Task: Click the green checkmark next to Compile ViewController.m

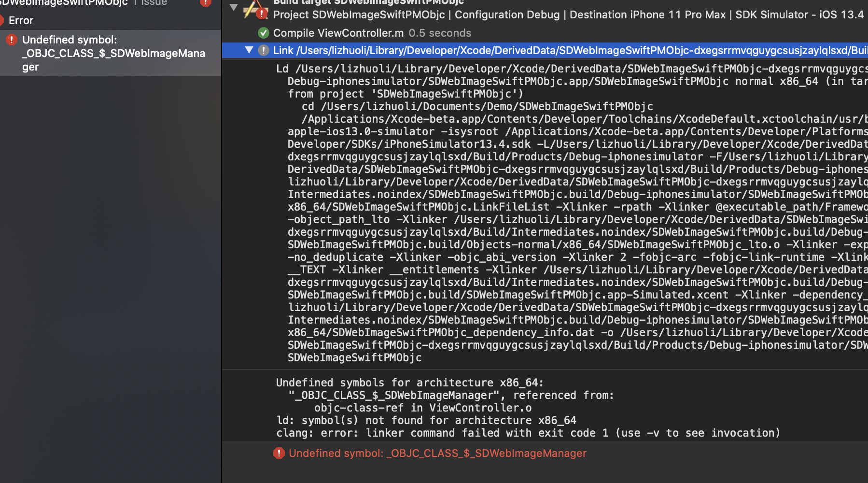Action: (x=263, y=33)
